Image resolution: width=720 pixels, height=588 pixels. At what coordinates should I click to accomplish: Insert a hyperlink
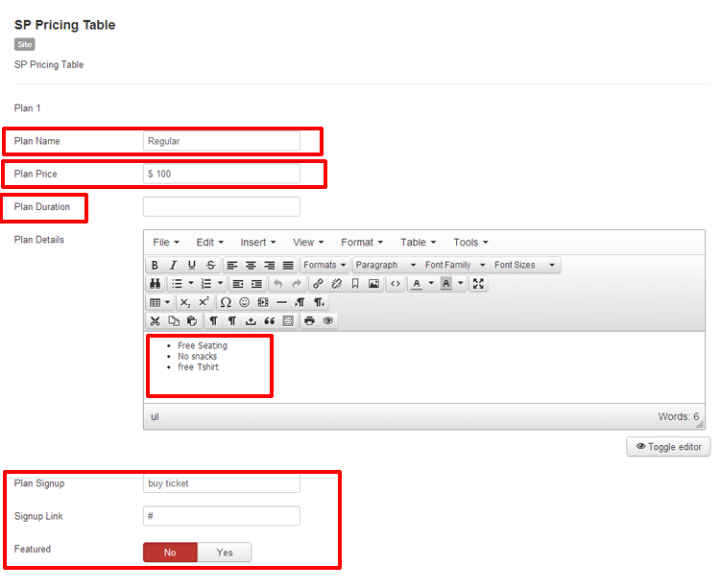(x=318, y=284)
